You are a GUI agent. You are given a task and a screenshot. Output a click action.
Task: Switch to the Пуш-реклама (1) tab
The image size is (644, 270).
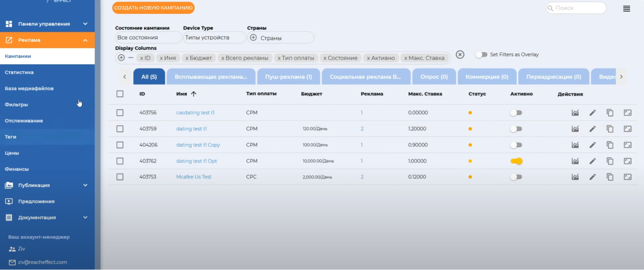[288, 77]
